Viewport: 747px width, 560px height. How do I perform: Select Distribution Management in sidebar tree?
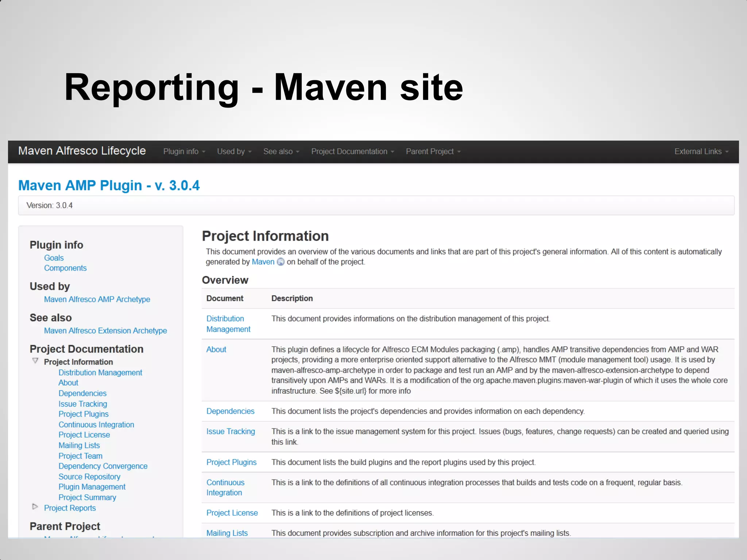100,373
